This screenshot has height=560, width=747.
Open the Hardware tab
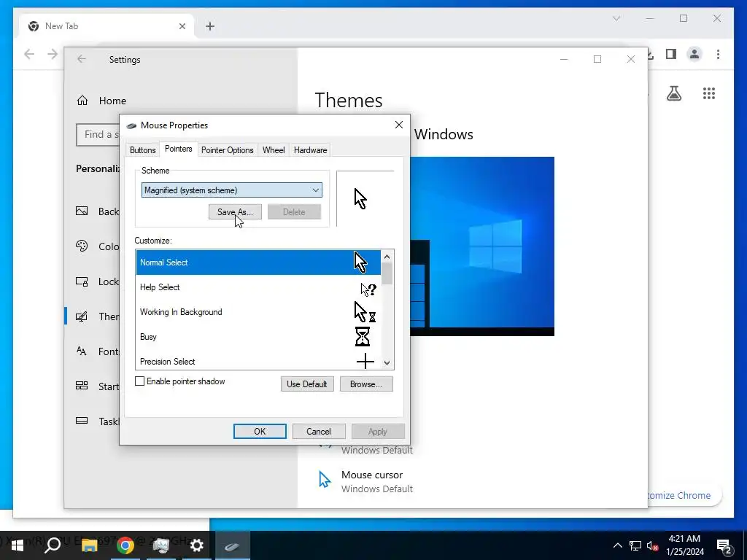click(310, 150)
